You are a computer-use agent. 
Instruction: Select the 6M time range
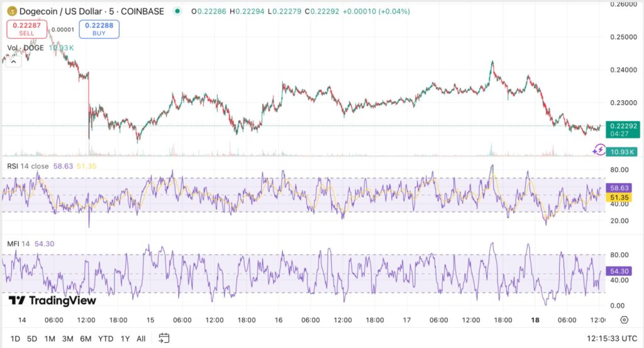(86, 339)
